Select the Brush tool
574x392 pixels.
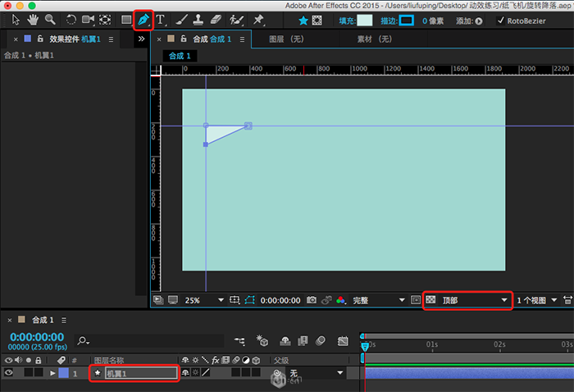(181, 20)
